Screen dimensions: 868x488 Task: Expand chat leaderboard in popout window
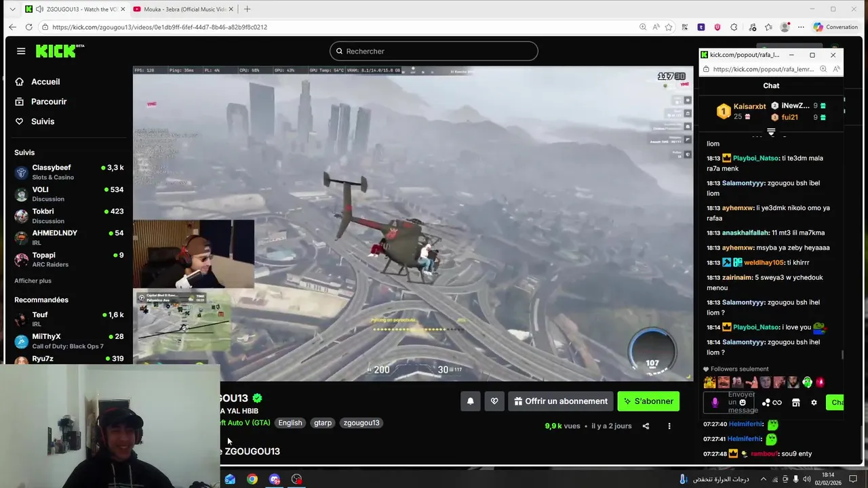click(771, 131)
